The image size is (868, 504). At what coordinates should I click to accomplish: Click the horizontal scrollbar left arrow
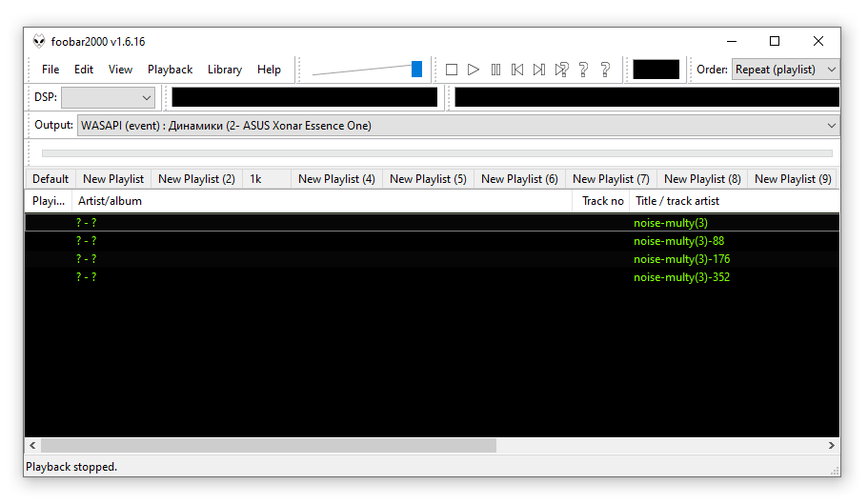pyautogui.click(x=32, y=445)
